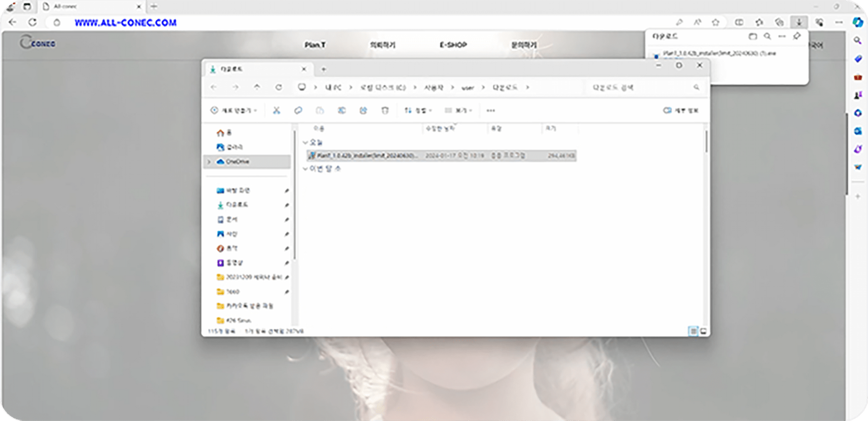The width and height of the screenshot is (868, 421).
Task: Switch Explorer to large icons view in status bar
Action: 703,332
